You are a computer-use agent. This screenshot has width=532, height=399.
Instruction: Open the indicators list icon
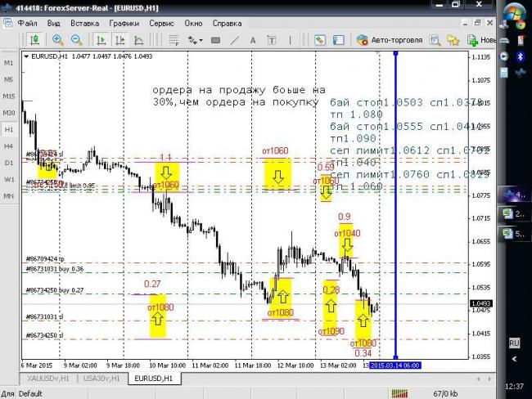[139, 40]
